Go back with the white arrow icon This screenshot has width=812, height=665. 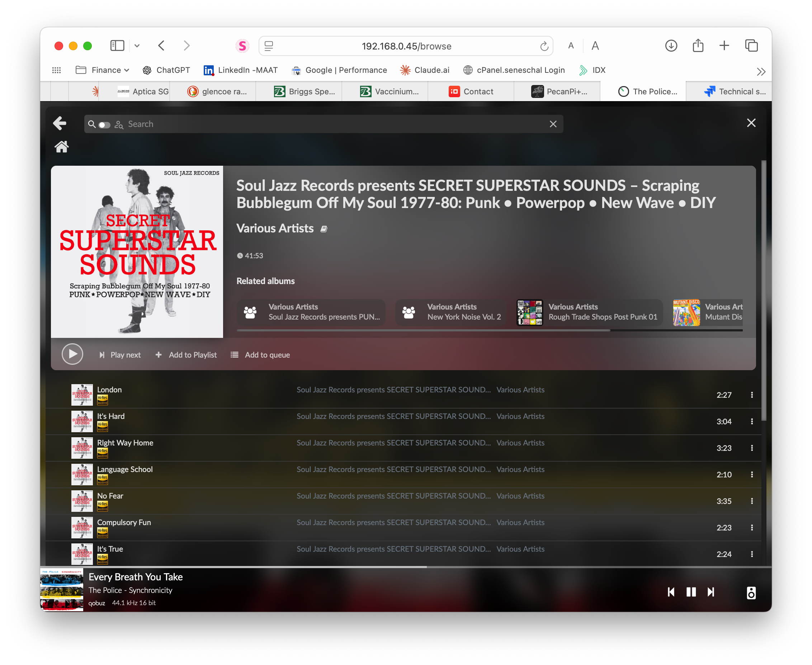click(60, 123)
